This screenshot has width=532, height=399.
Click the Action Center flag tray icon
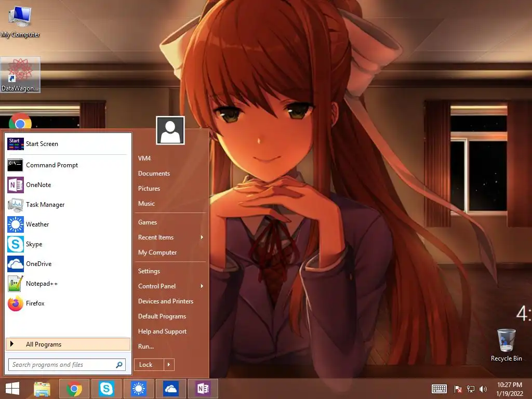click(458, 389)
